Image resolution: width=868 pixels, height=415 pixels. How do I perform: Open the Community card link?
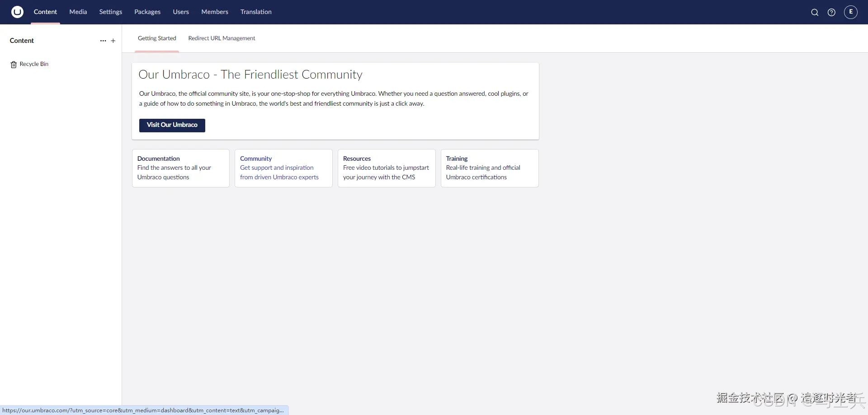coord(284,168)
